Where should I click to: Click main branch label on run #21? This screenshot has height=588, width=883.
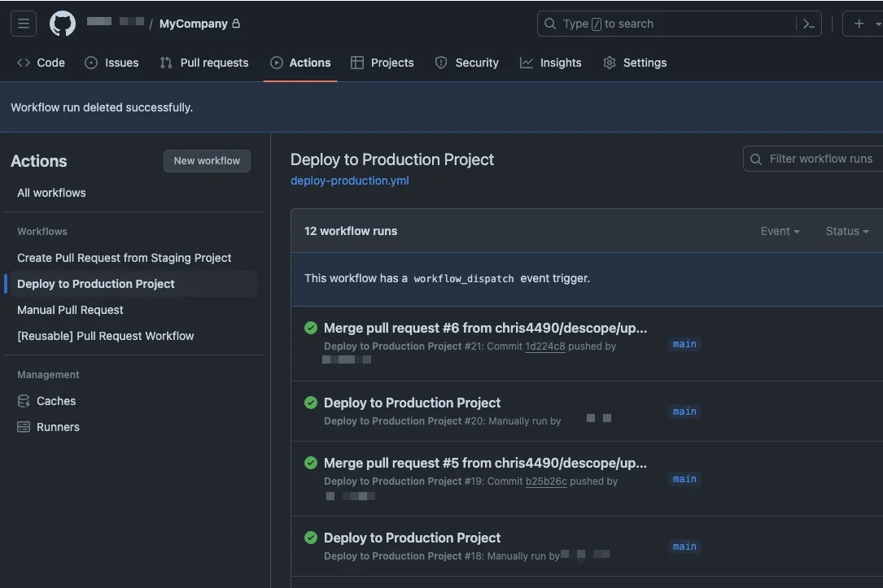pyautogui.click(x=684, y=344)
